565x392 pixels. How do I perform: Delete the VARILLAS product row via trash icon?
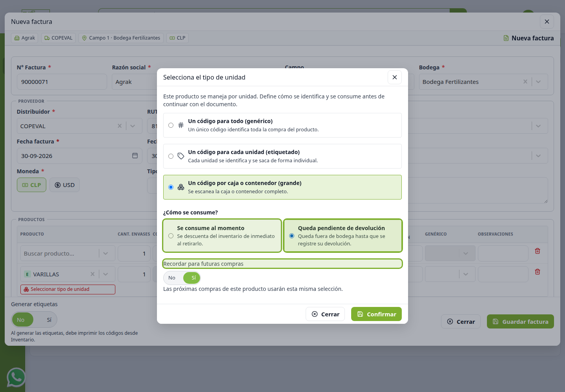538,272
